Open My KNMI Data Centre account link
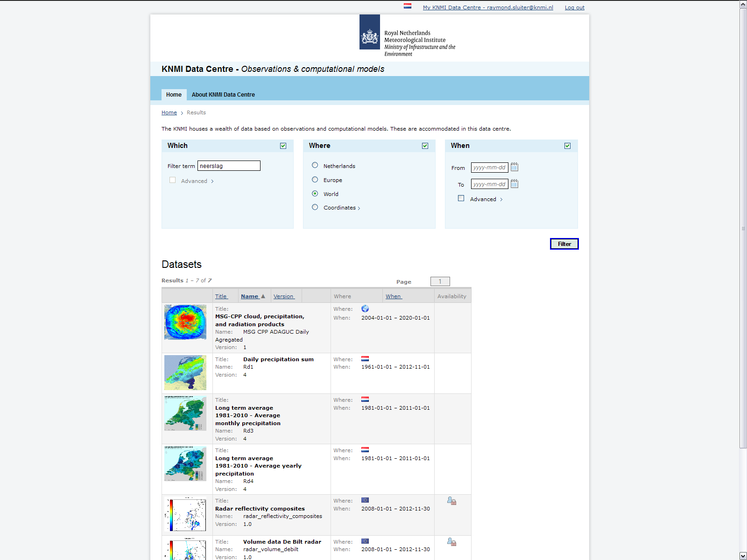The image size is (747, 560). coord(488,7)
